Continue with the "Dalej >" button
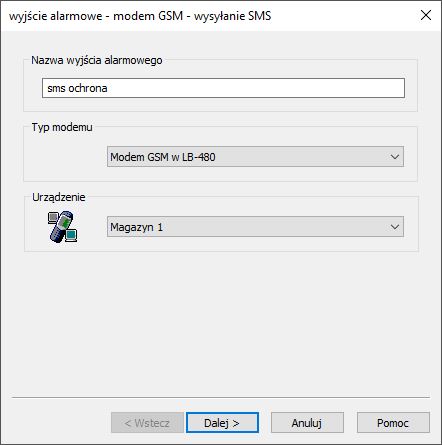This screenshot has height=445, width=442. coord(222,423)
